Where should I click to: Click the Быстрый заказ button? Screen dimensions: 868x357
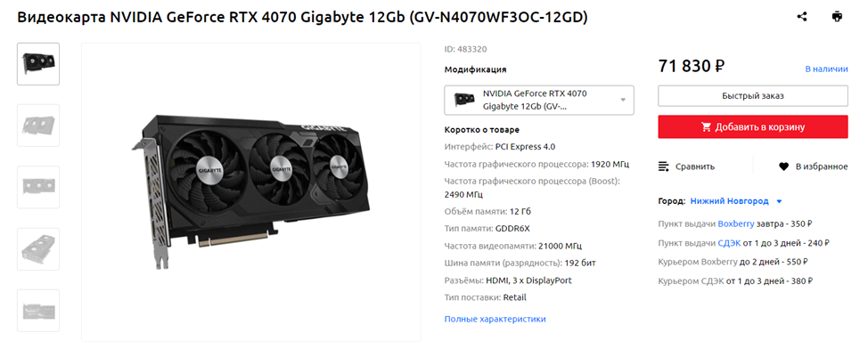point(753,95)
